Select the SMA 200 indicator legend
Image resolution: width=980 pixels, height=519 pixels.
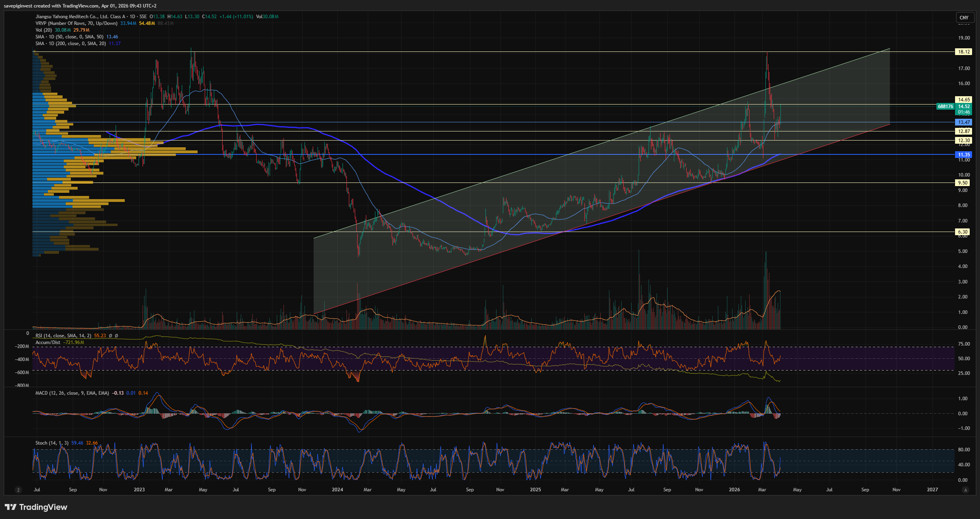[70, 44]
